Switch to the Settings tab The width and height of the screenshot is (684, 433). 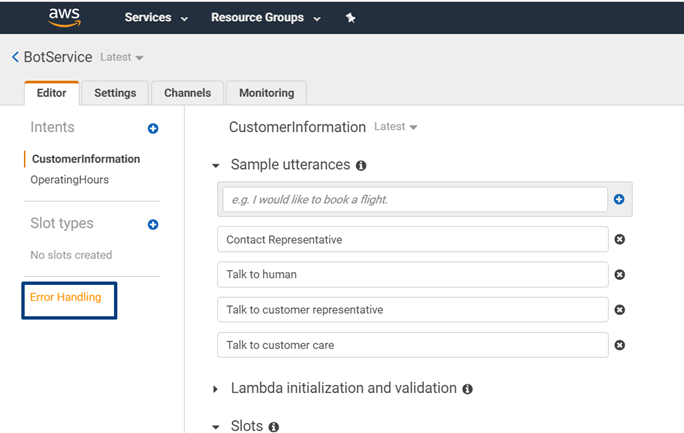(x=115, y=93)
